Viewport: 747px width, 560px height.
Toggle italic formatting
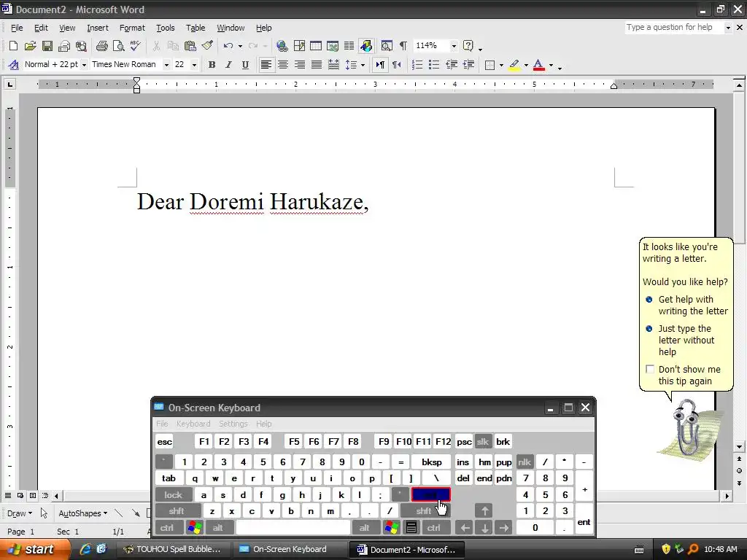coord(228,65)
